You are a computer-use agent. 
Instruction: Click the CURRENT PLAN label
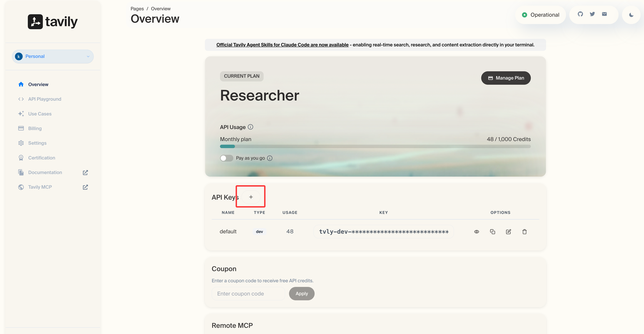click(241, 76)
